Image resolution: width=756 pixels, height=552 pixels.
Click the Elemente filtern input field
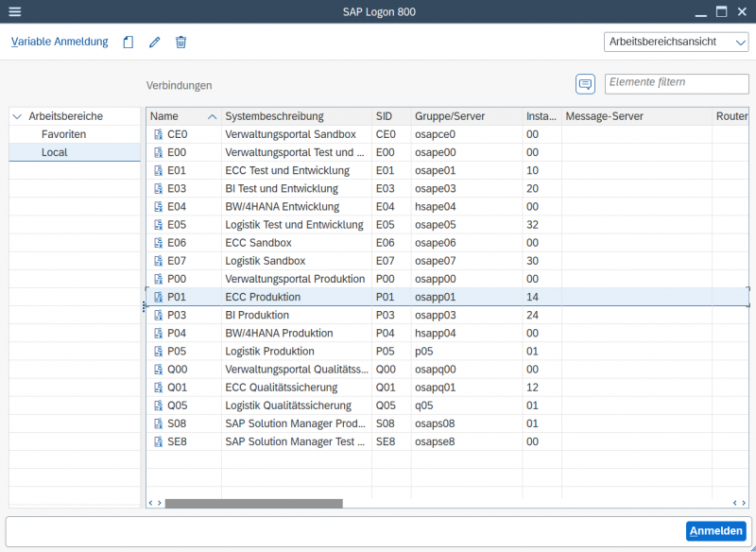(677, 84)
